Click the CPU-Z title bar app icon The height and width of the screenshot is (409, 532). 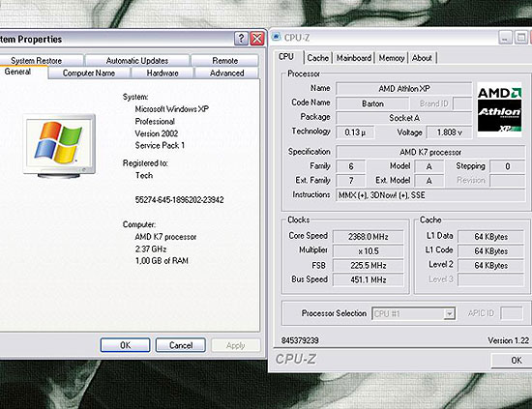coord(277,37)
